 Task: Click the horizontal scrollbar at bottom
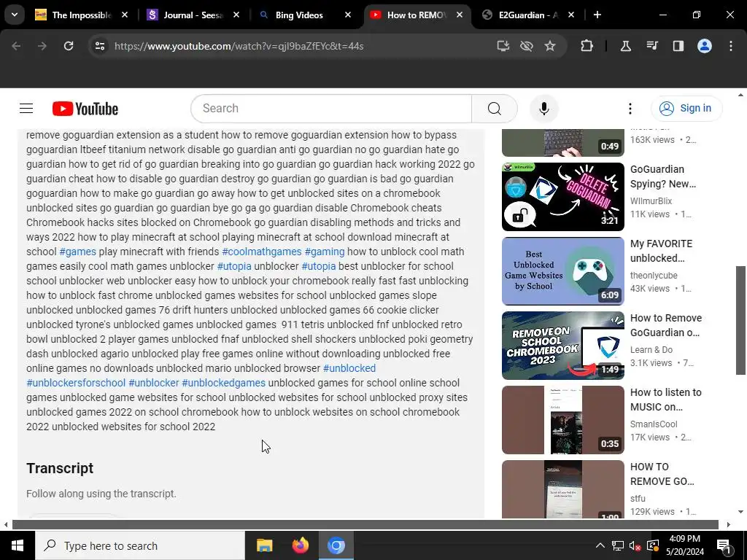365,524
